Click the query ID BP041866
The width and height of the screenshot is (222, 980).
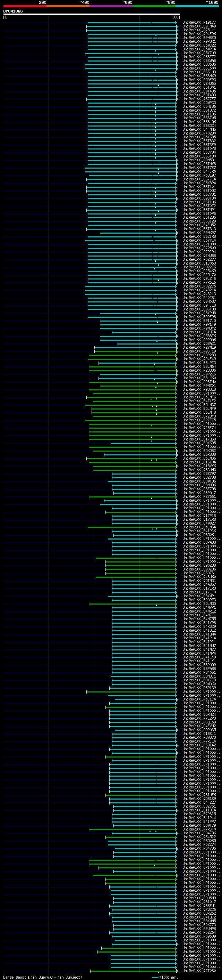(13, 11)
